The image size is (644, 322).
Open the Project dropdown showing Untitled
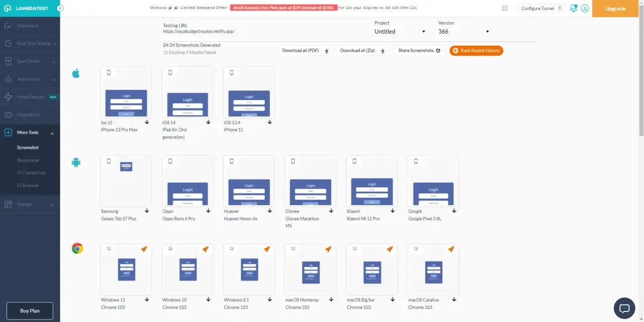400,31
